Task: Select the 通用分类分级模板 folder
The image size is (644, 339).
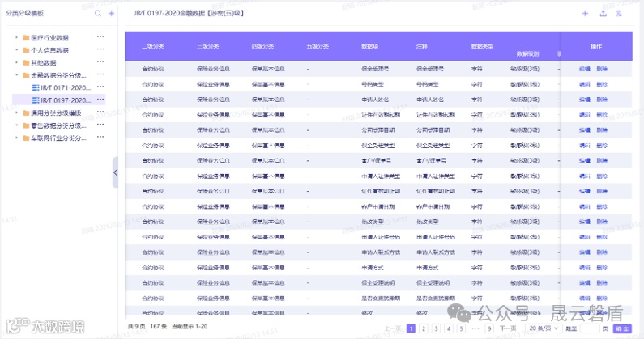Action: 56,112
